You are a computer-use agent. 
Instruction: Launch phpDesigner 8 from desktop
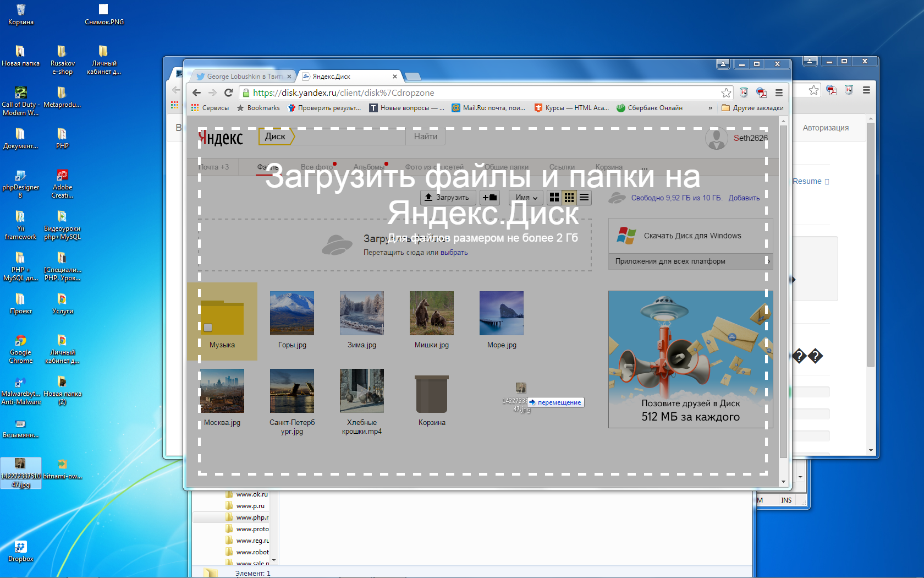click(20, 184)
